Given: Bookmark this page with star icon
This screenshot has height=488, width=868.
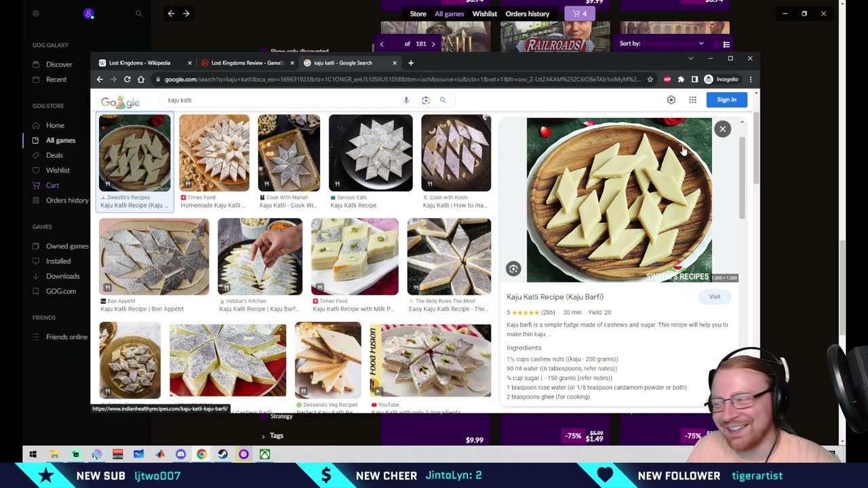Looking at the screenshot, I should pyautogui.click(x=650, y=79).
